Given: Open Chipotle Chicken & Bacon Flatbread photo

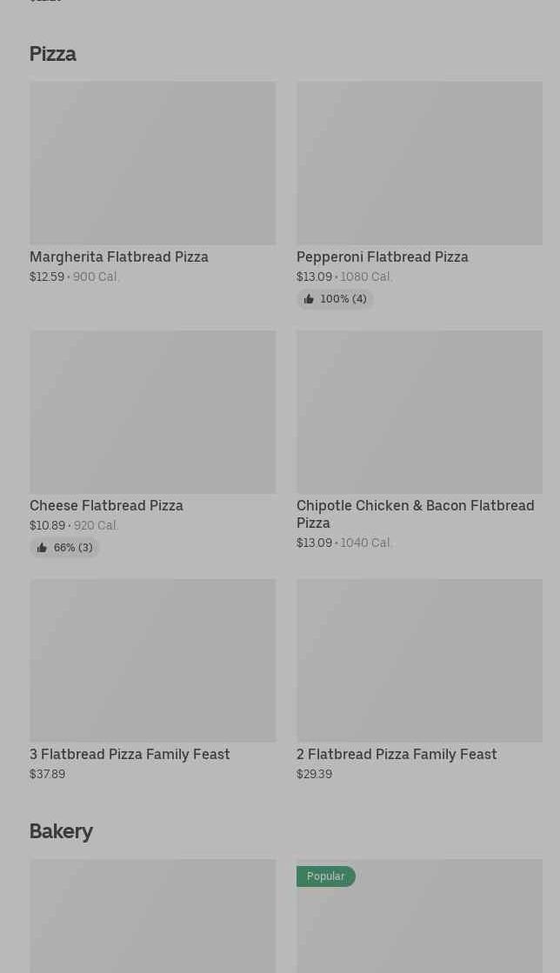Looking at the screenshot, I should point(419,412).
